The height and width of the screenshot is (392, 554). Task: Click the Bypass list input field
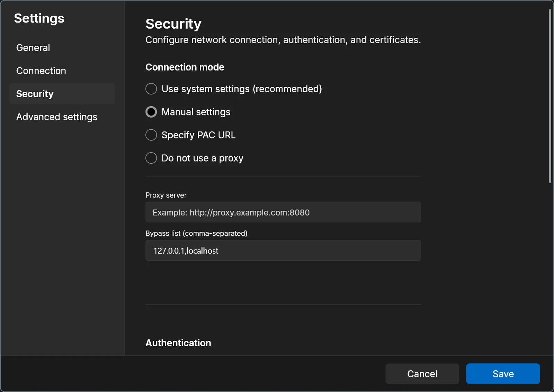[x=283, y=250]
